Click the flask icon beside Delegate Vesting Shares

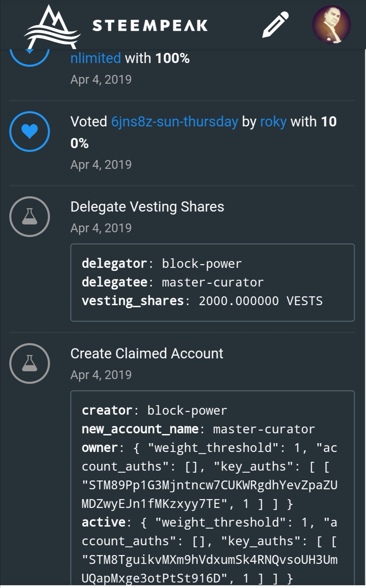click(x=30, y=217)
